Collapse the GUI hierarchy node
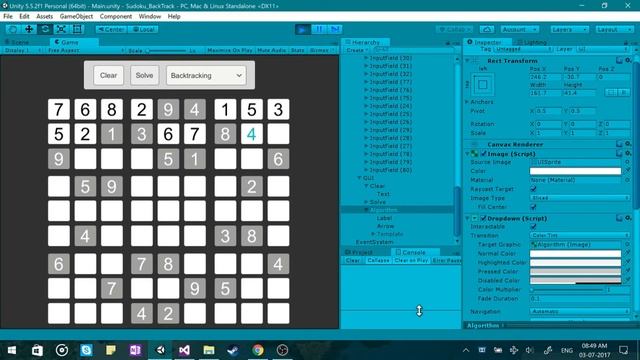This screenshot has width=640, height=360. (x=360, y=178)
